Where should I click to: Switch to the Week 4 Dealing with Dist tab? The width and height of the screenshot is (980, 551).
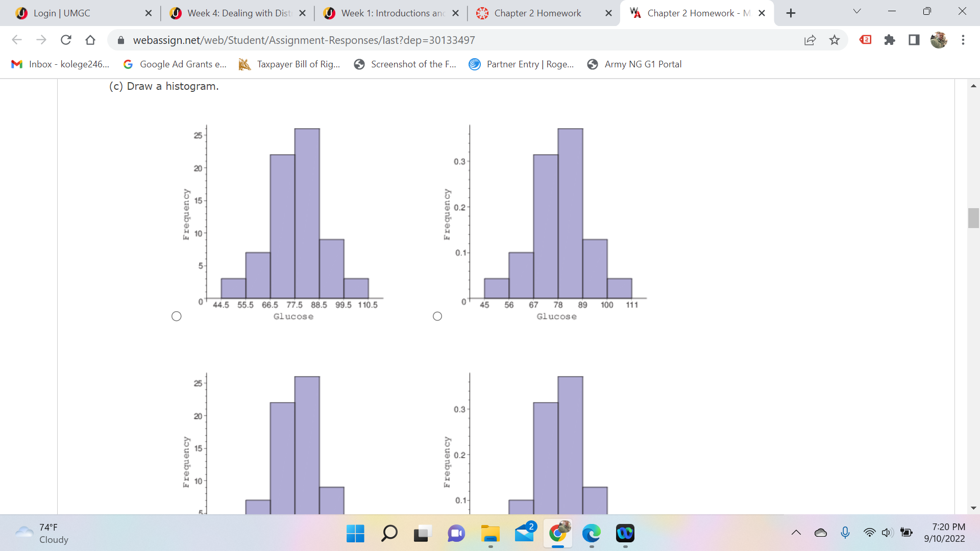point(235,13)
